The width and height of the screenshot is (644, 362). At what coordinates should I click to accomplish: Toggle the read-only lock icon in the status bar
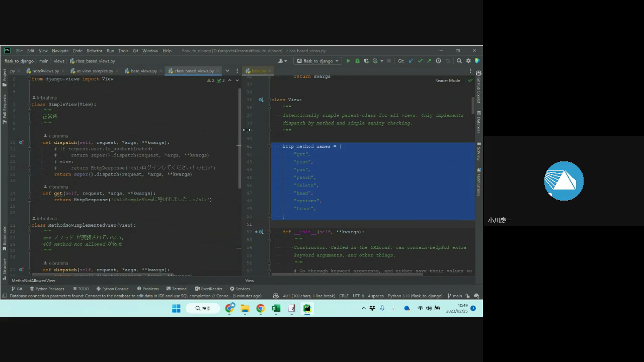click(467, 296)
